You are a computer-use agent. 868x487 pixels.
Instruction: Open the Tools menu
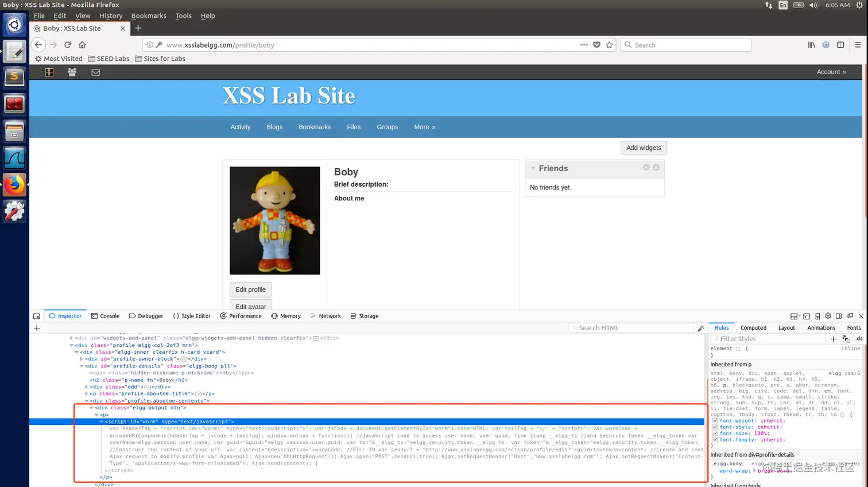click(183, 16)
